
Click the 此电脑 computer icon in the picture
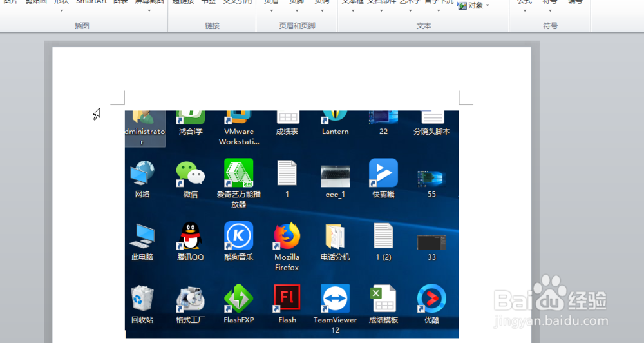(142, 236)
